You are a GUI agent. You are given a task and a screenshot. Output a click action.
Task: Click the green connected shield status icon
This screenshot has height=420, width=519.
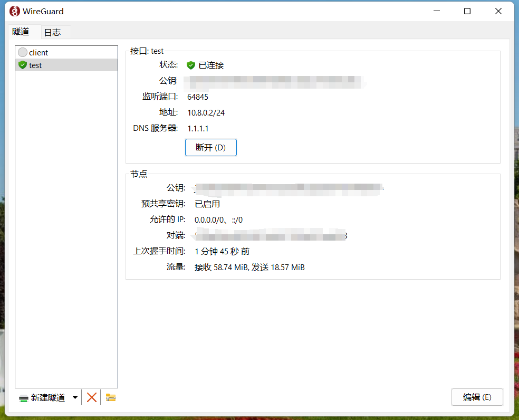click(x=190, y=65)
